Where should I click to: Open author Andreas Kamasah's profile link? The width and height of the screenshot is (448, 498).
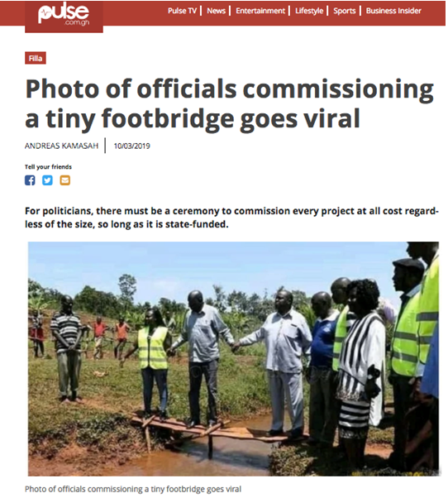[61, 146]
